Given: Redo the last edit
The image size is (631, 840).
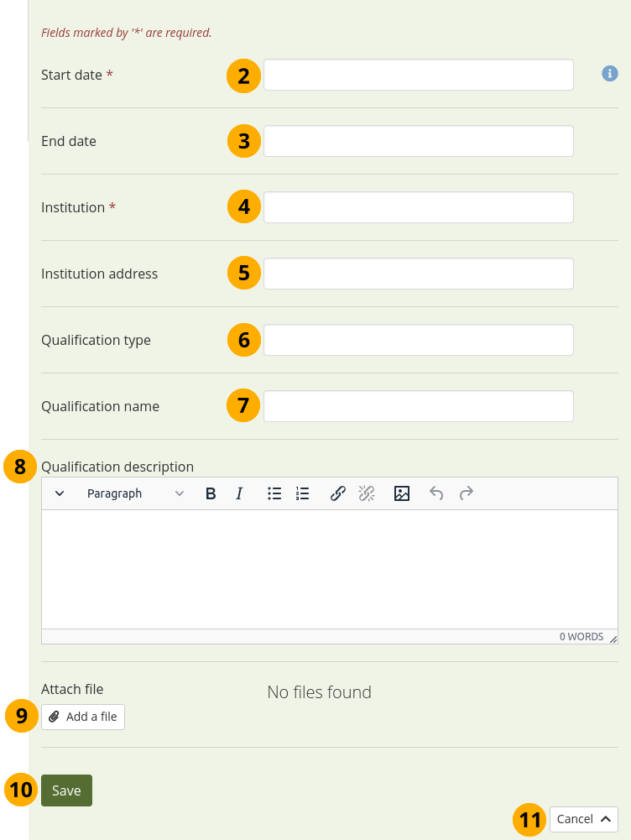Looking at the screenshot, I should click(x=467, y=493).
